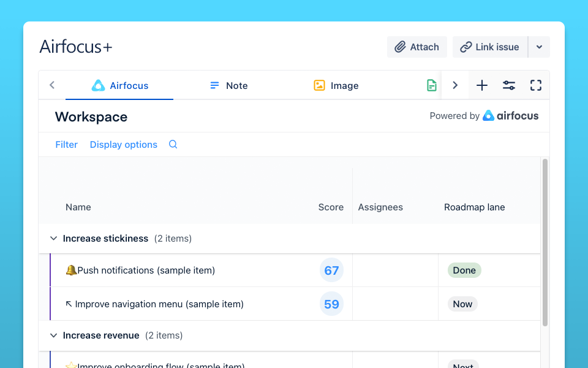Collapse the Increase revenue group
588x368 pixels.
click(x=54, y=335)
